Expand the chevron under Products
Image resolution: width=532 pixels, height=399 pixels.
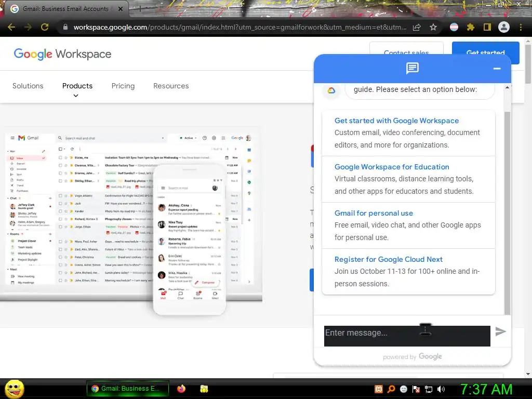(76, 96)
